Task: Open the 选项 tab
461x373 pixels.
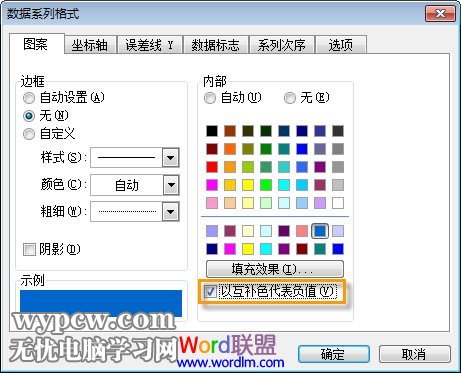Action: pos(341,45)
